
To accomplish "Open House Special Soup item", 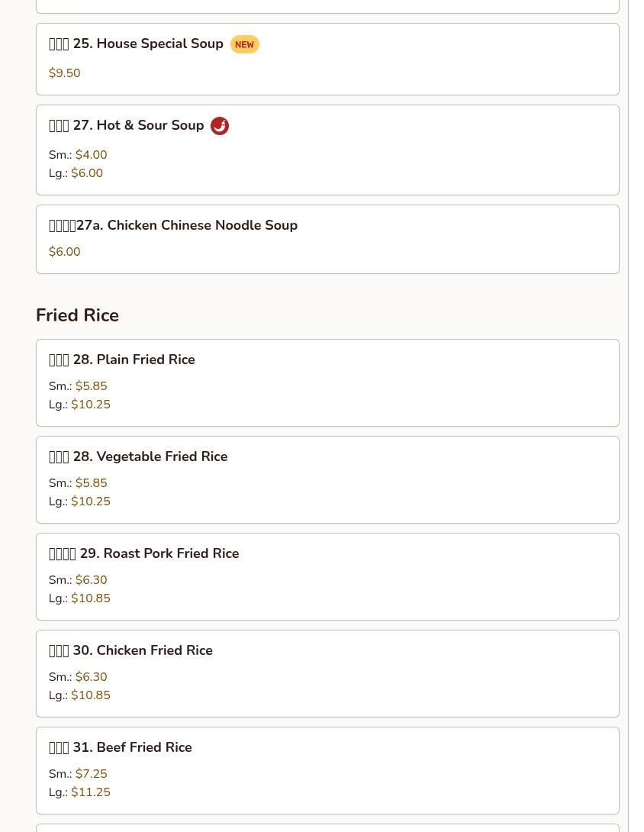I will tap(327, 60).
